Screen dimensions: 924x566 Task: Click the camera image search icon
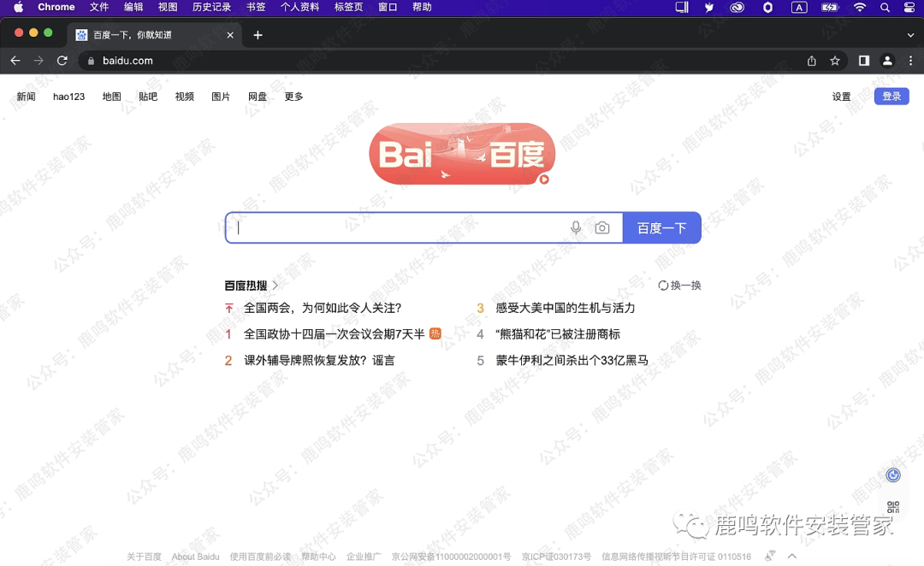pos(602,227)
